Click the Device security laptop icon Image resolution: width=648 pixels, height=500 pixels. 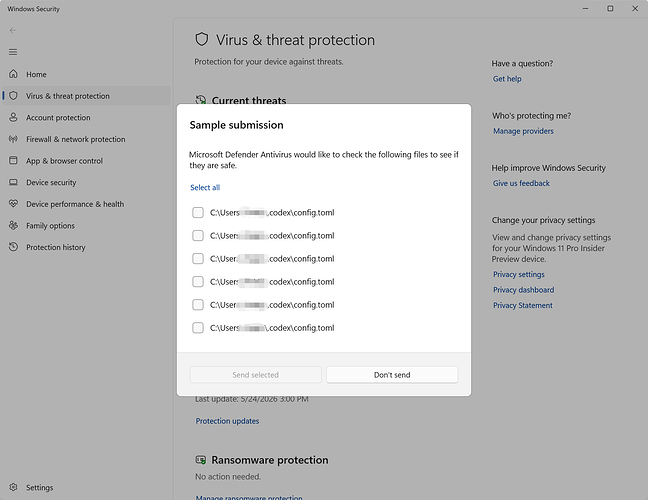coord(13,182)
